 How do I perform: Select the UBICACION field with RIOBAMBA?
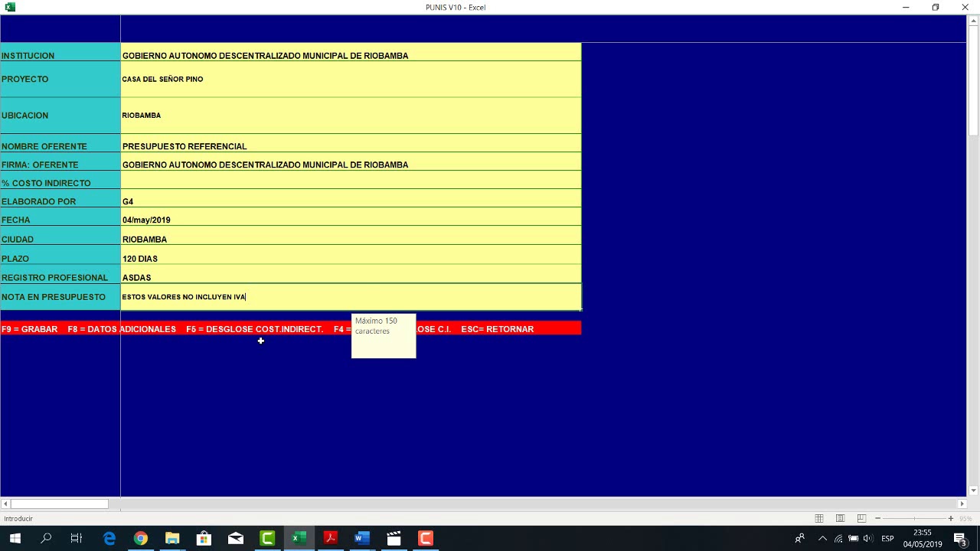click(351, 116)
